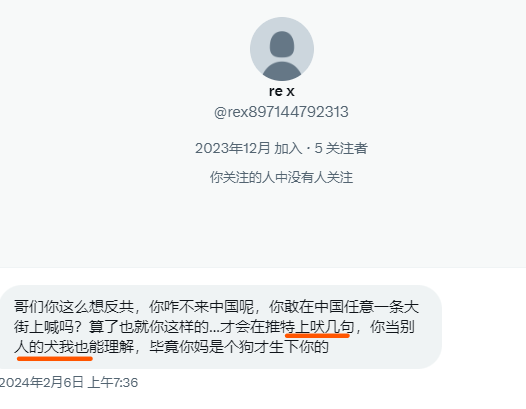Click the message opening "哥们你这么想反共"

74,307
